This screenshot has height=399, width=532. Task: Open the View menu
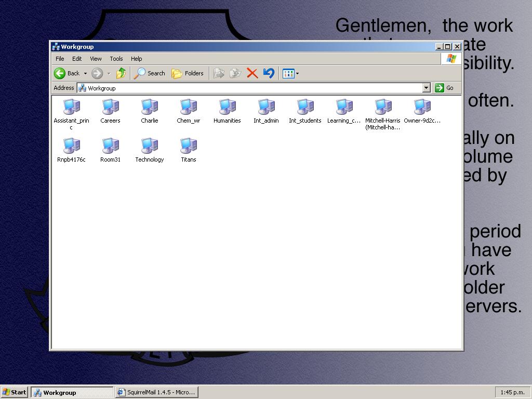(x=96, y=59)
